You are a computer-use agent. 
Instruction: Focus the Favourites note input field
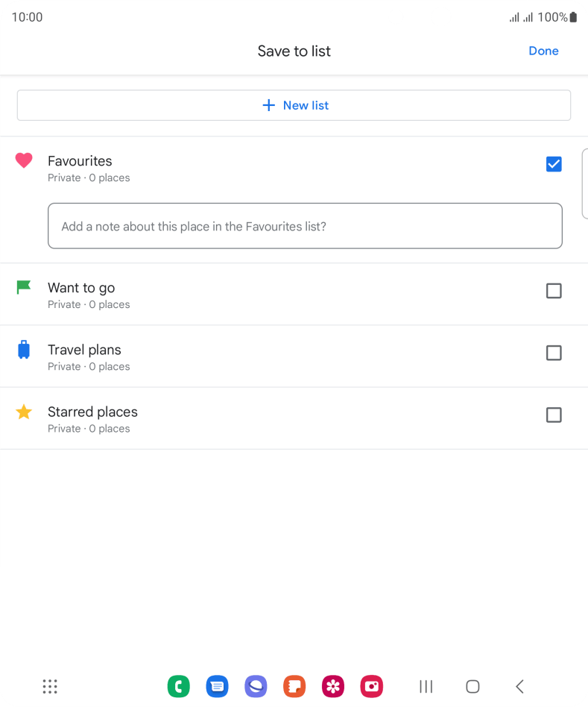[305, 226]
